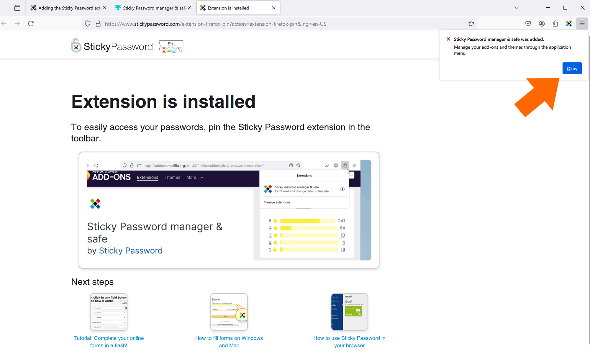Click the extension pinning illustration image

(229, 210)
